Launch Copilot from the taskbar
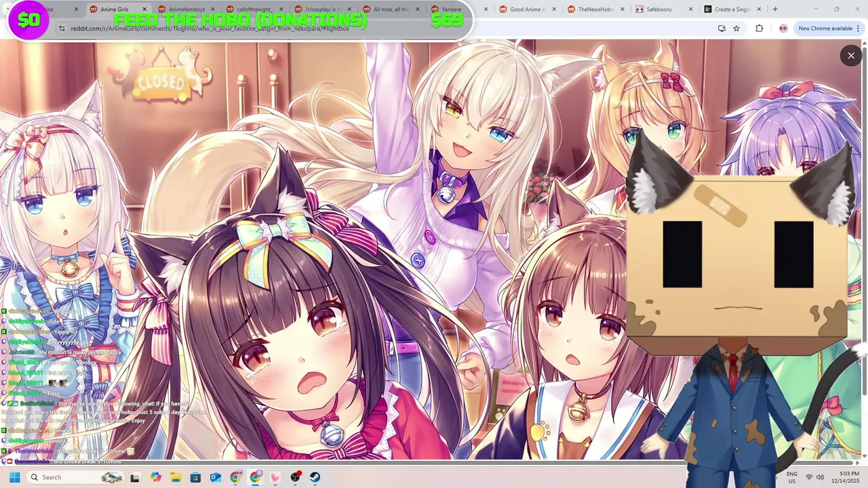Viewport: 868px width, 488px height. (x=156, y=477)
